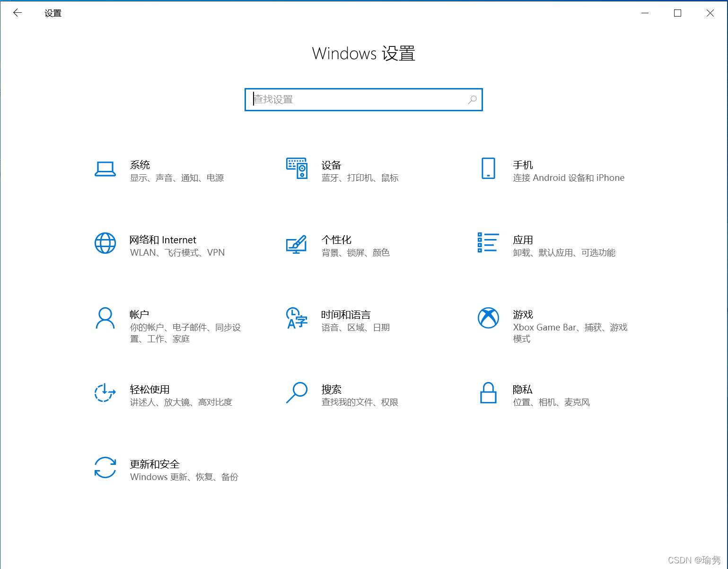Click the 轻松使用 dashed clock icon
This screenshot has width=728, height=569.
pyautogui.click(x=105, y=392)
